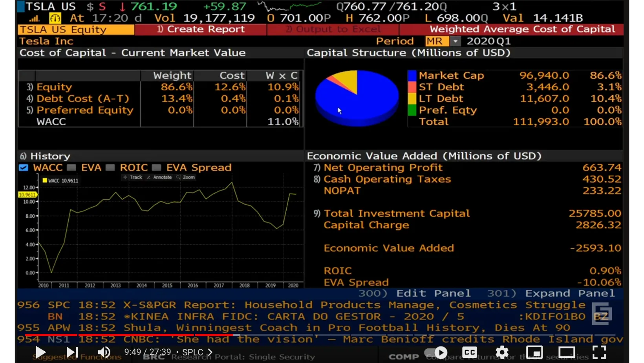Screen dimensions: 644x363
Task: Mute the video volume
Action: click(x=104, y=352)
